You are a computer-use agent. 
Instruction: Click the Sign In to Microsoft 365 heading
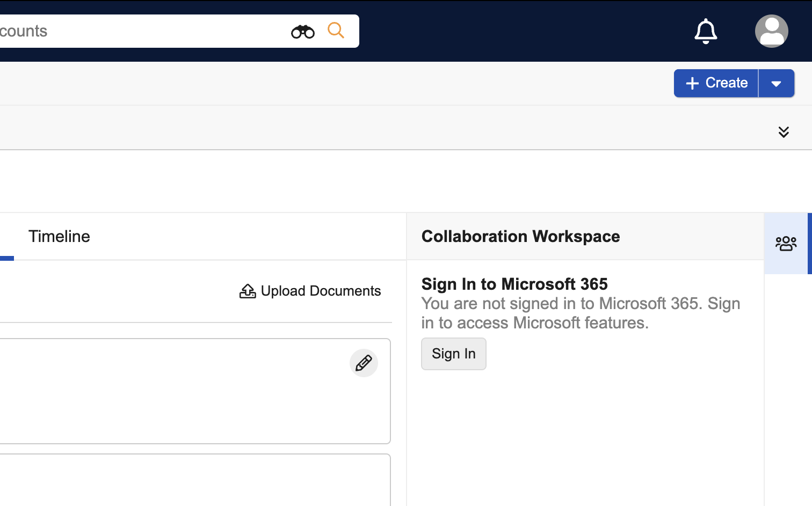click(x=514, y=284)
